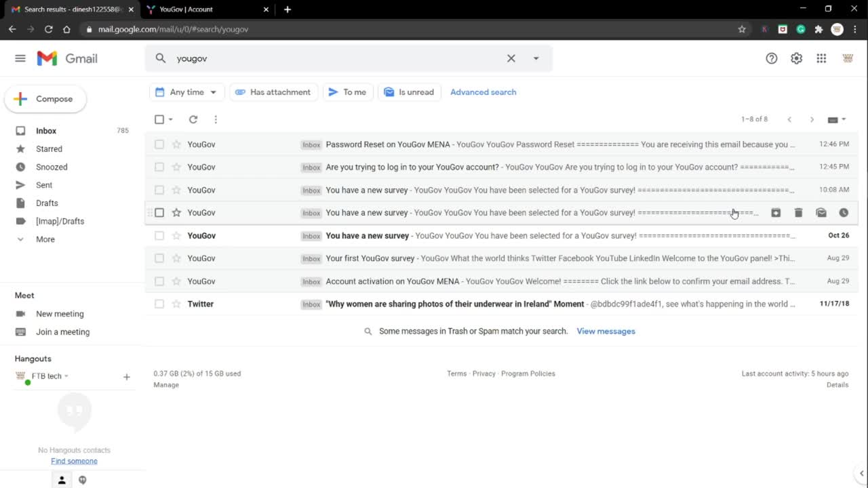Image resolution: width=868 pixels, height=488 pixels.
Task: Open a new browser tab
Action: [288, 9]
